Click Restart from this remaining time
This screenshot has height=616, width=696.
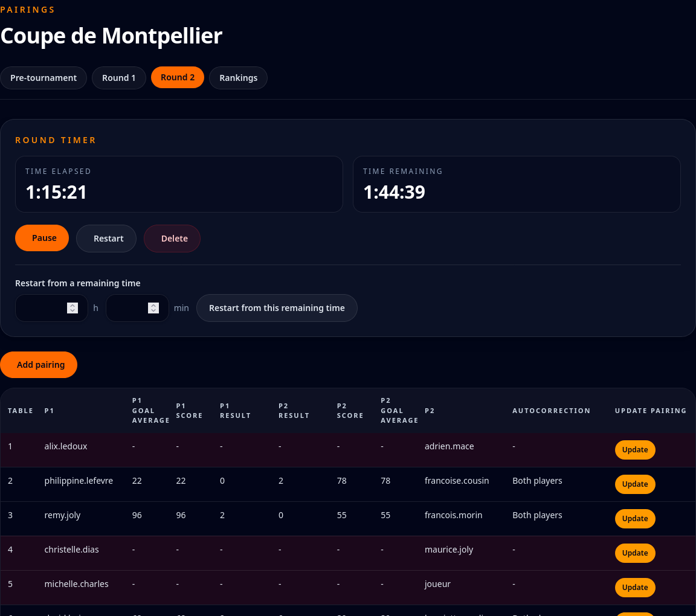click(277, 308)
